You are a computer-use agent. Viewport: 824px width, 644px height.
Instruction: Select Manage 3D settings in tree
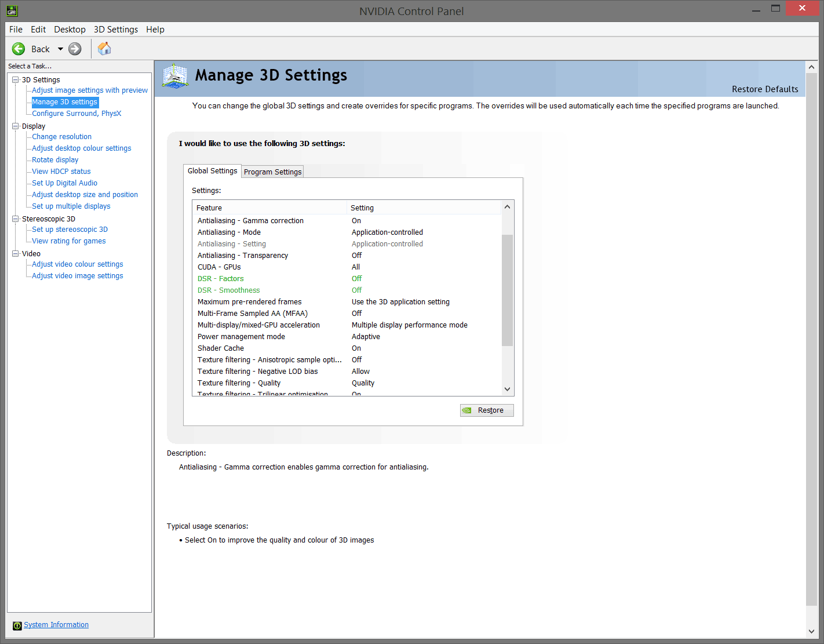[x=65, y=102]
